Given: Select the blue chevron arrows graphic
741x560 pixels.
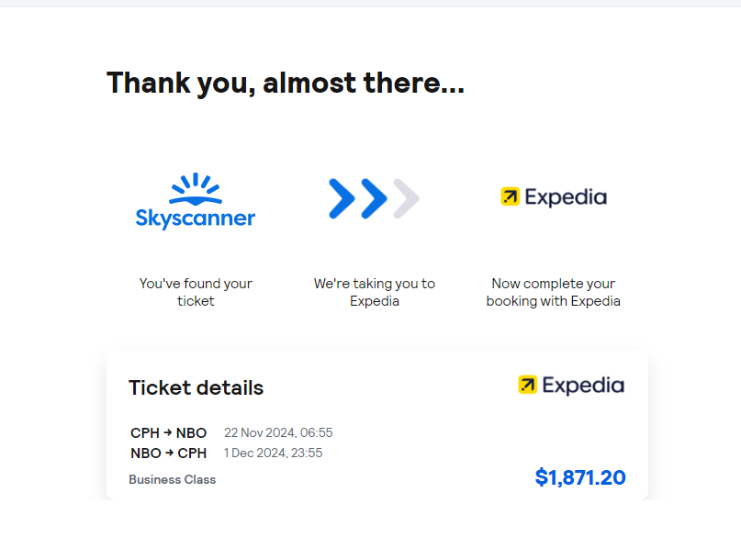Looking at the screenshot, I should (x=372, y=197).
